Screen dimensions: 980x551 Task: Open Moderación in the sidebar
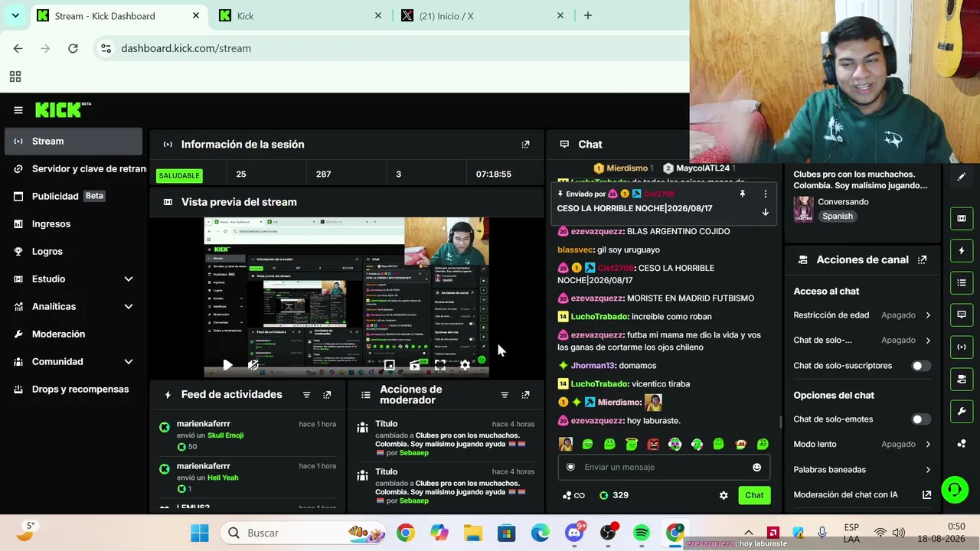coord(73,334)
